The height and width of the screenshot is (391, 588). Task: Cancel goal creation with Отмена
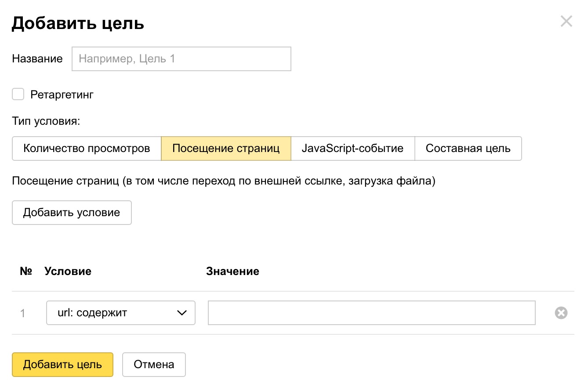click(154, 365)
